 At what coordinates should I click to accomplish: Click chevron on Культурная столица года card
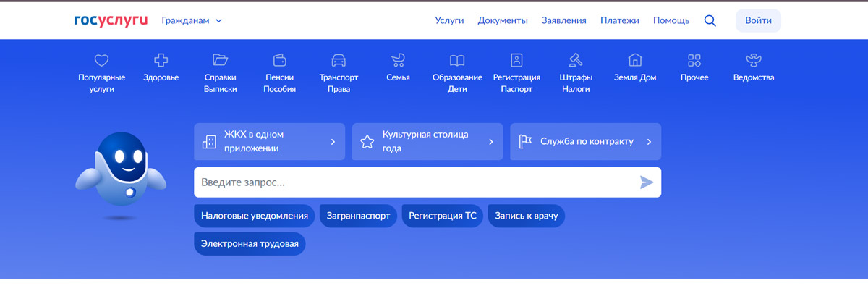click(x=491, y=142)
